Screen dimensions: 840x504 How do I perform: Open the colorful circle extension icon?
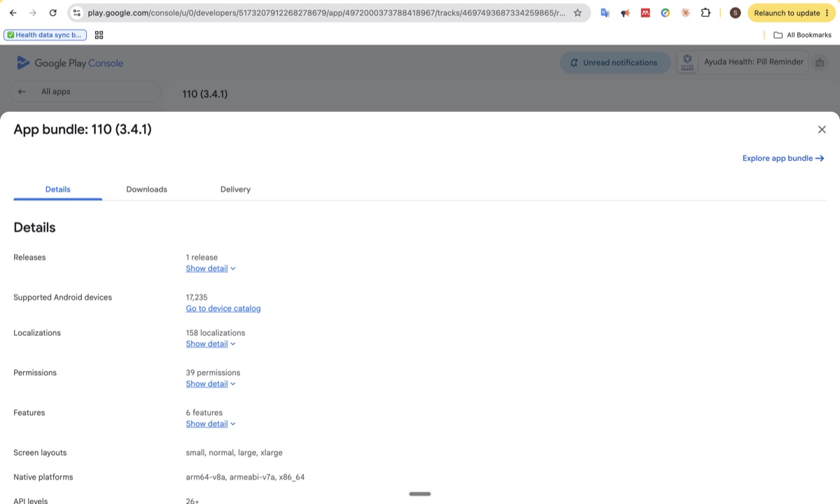tap(666, 13)
